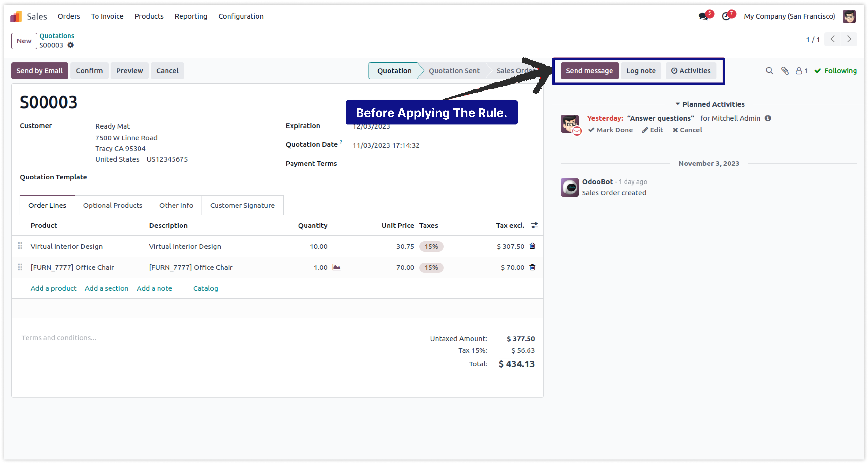
Task: Switch to the Order Lines tab
Action: click(x=47, y=205)
